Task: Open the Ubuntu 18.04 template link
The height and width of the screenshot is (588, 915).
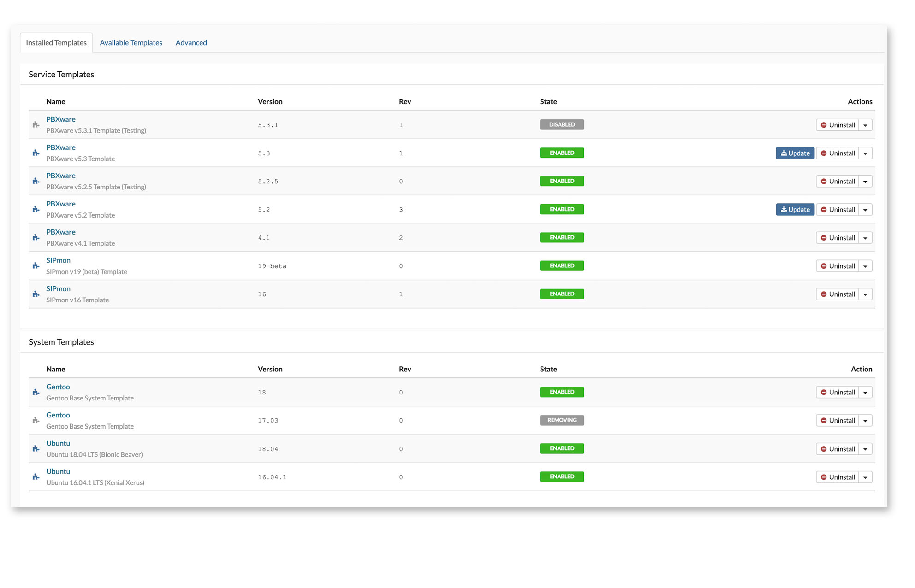Action: 58,443
